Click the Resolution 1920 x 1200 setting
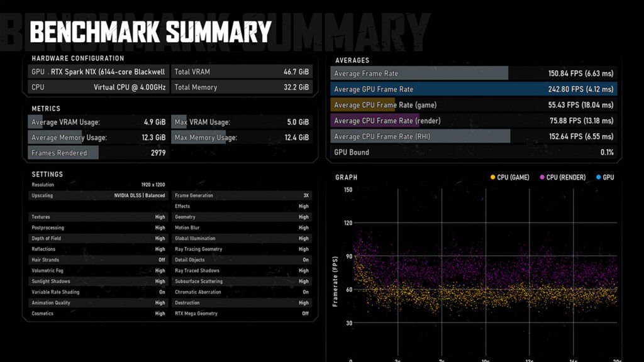644x362 pixels. [99, 185]
